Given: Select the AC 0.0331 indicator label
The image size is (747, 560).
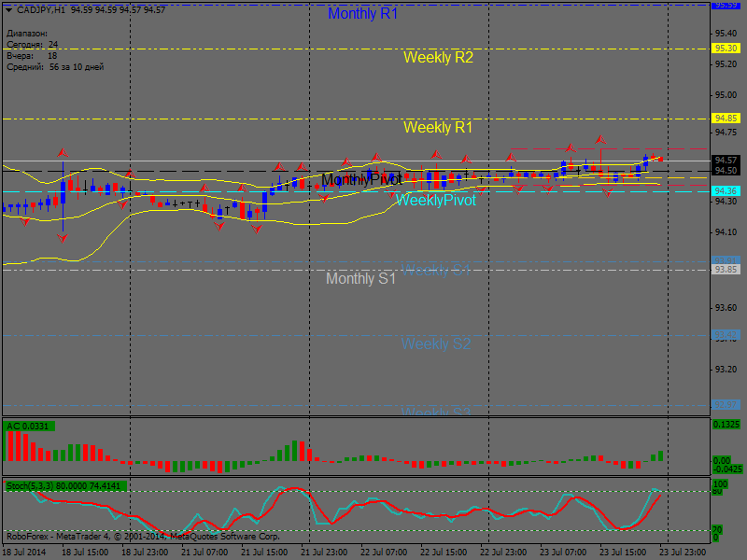Looking at the screenshot, I should click(x=29, y=427).
